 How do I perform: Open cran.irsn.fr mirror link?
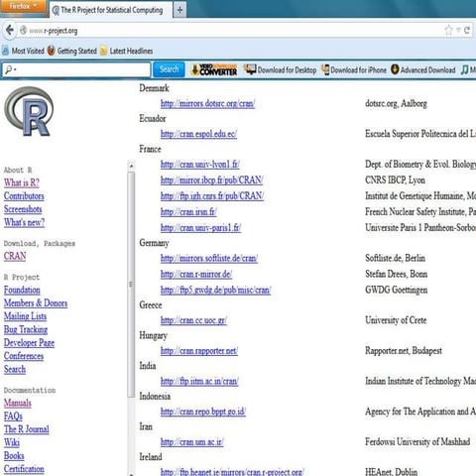pyautogui.click(x=188, y=212)
